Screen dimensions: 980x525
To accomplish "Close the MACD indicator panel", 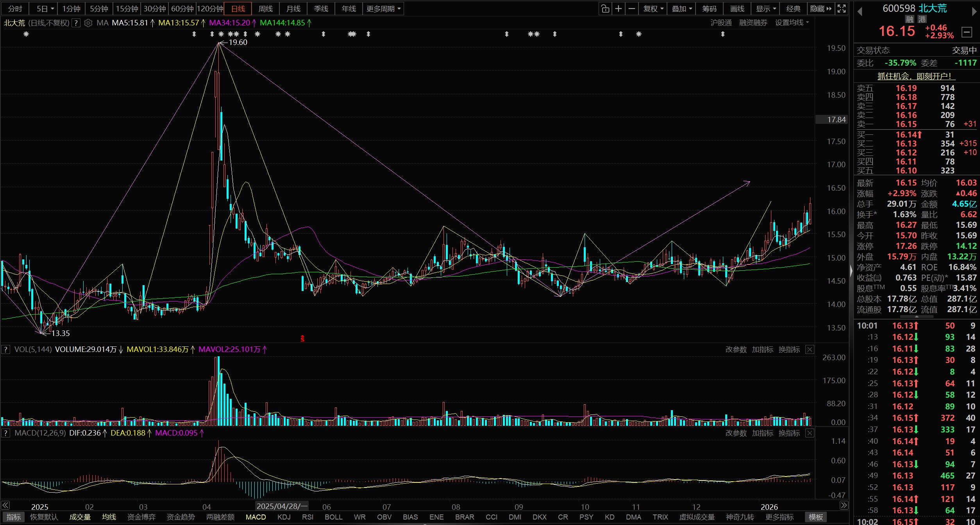I will 810,433.
